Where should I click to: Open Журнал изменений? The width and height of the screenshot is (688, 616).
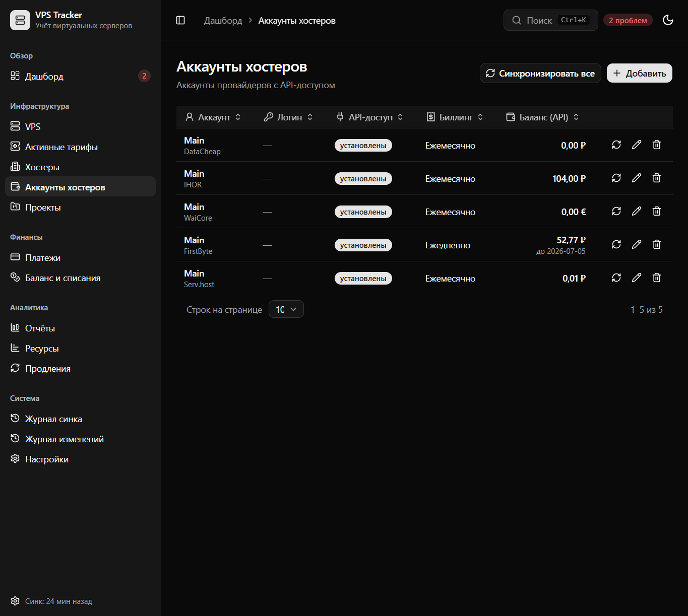point(80,439)
